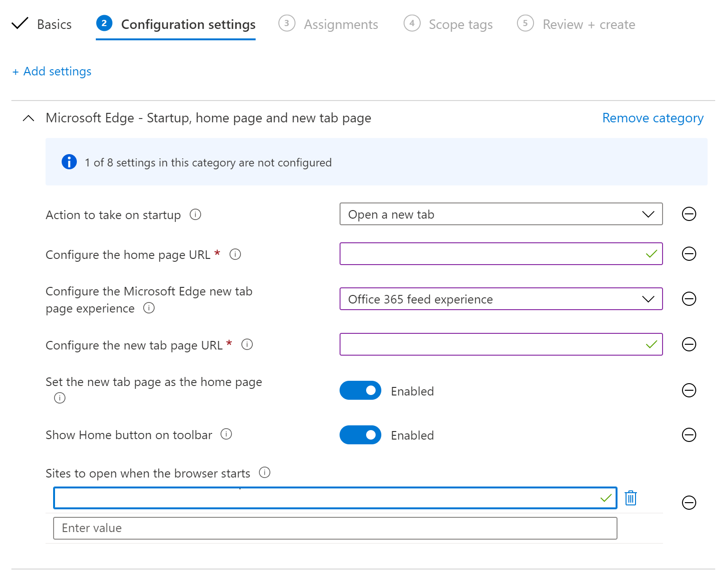
Task: Click info icon beside Show Home button on toolbar
Action: (x=226, y=434)
